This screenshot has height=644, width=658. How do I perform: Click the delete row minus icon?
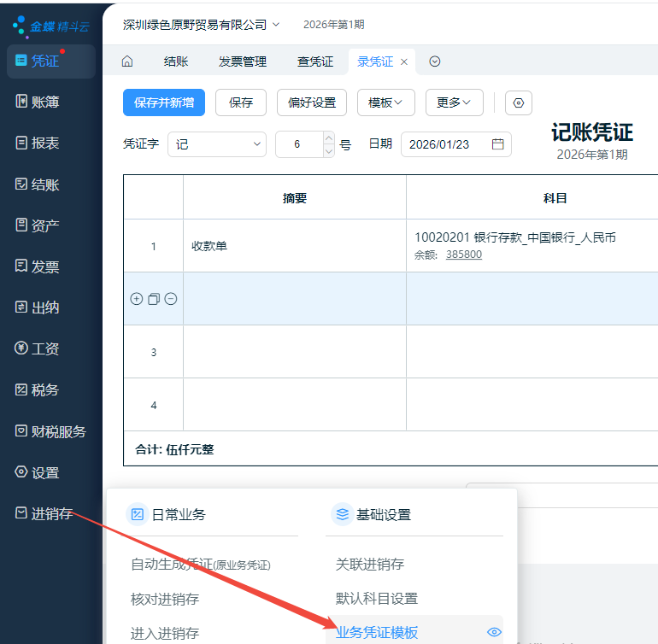(171, 299)
